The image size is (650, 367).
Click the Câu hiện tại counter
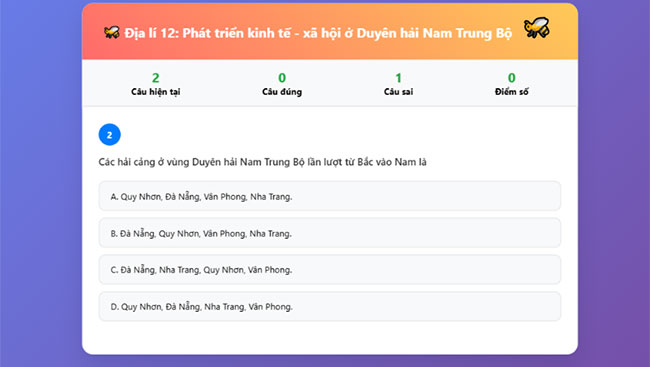tap(155, 84)
